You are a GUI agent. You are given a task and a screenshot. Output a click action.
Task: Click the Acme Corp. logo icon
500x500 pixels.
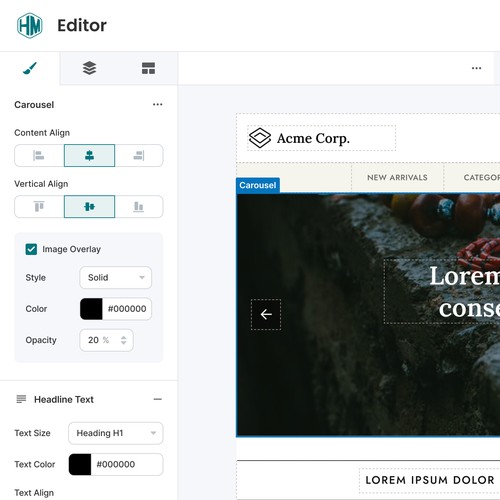pos(260,138)
